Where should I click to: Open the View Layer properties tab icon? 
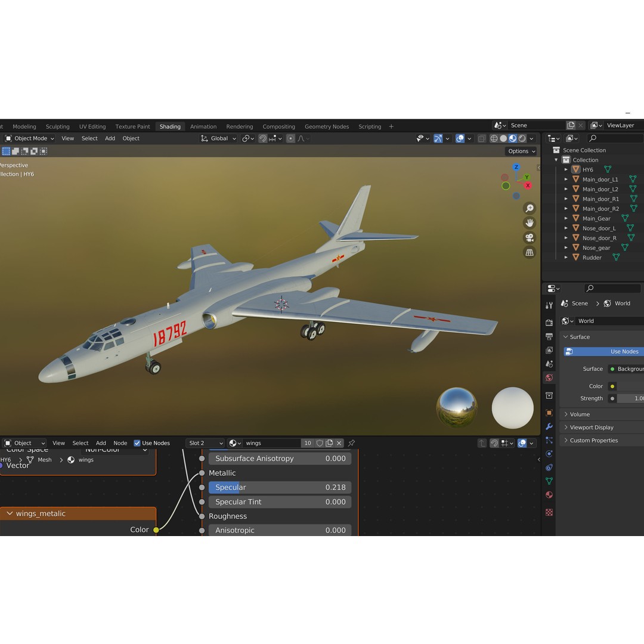549,351
